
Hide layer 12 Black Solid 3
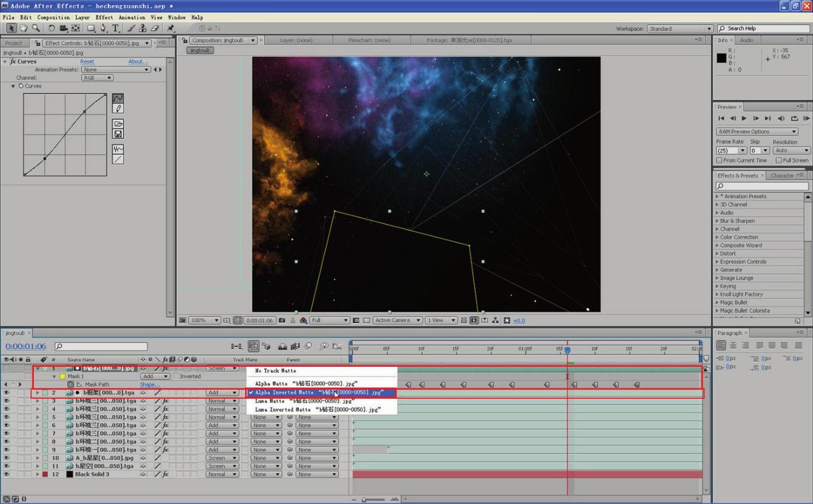coord(6,474)
